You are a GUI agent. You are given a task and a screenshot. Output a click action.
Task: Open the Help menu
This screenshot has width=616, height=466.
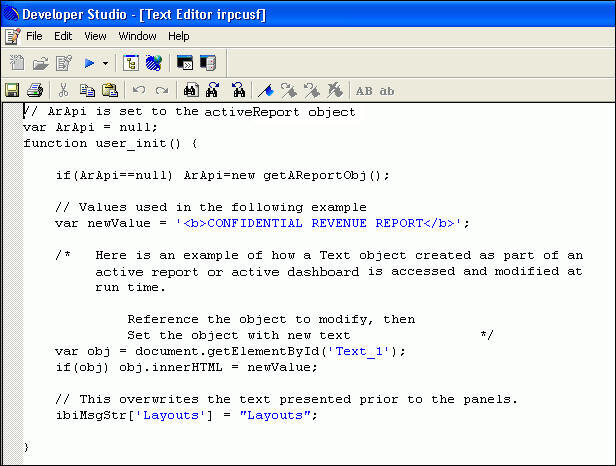pyautogui.click(x=178, y=36)
